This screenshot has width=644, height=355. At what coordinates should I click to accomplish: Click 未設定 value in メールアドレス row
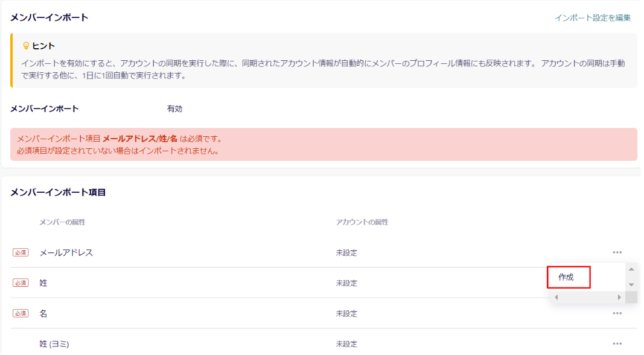(346, 253)
